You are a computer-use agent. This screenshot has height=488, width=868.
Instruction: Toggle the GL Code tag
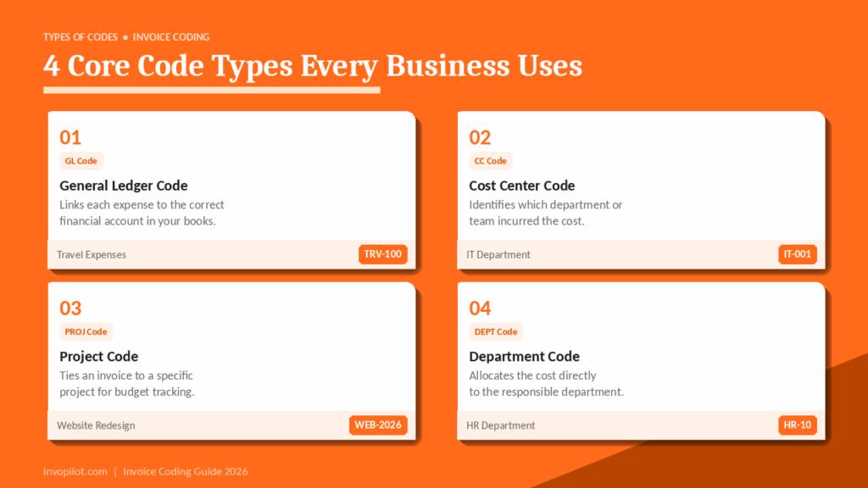click(81, 160)
